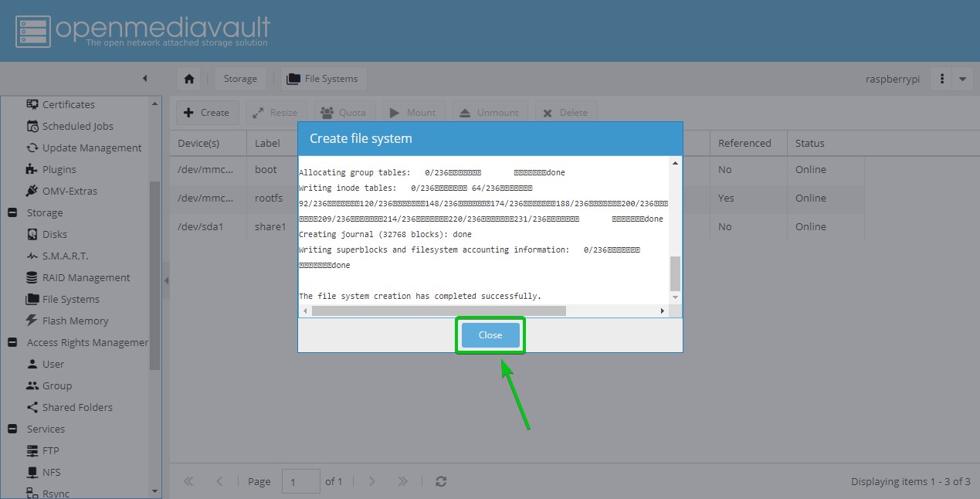
Task: Open NFS in the sidebar
Action: pos(52,472)
